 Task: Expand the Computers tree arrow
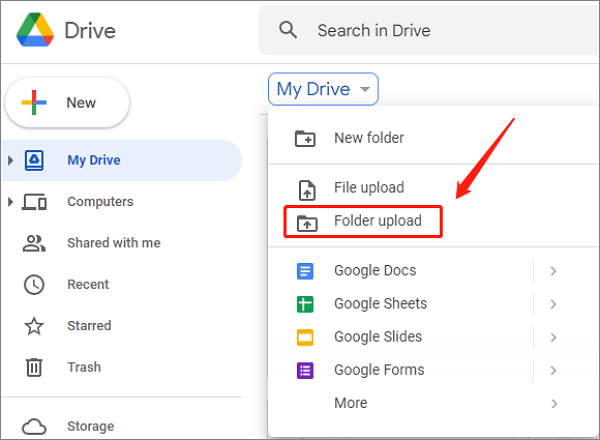[x=10, y=202]
